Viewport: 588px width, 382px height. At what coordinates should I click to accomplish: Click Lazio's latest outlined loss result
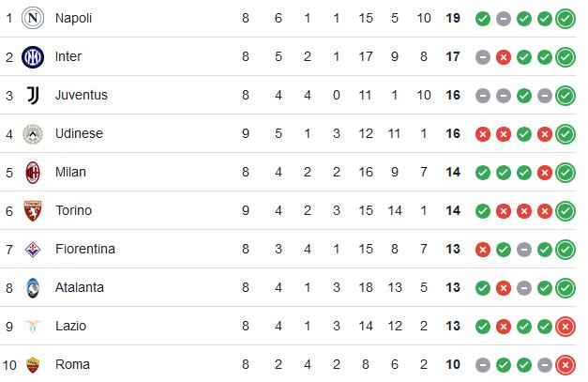[565, 327]
